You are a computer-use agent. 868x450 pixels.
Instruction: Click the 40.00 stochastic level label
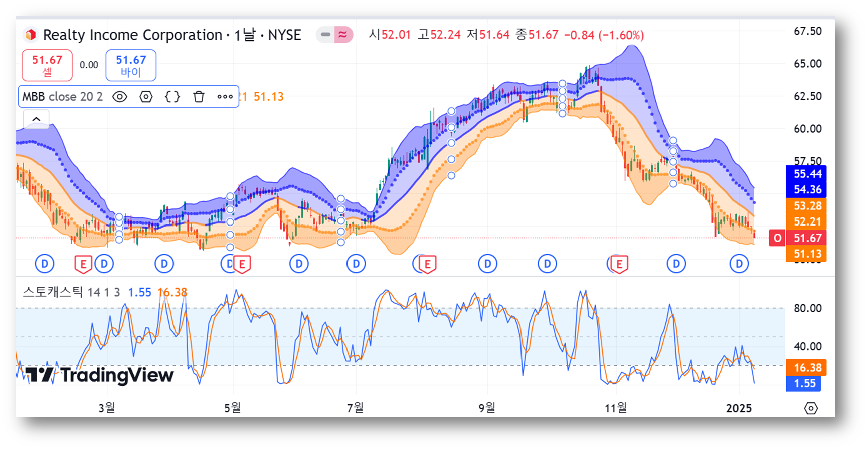click(807, 346)
